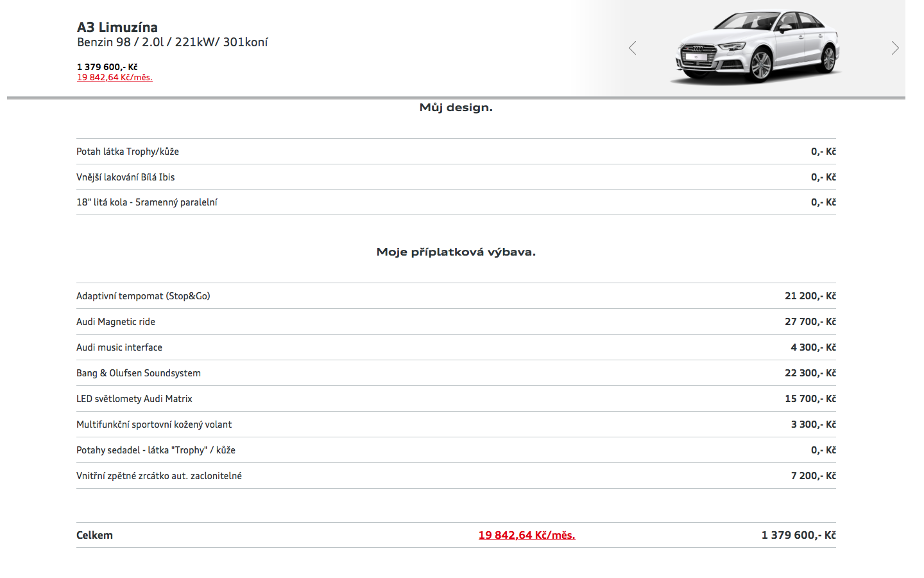The height and width of the screenshot is (578, 924).
Task: Open the monthly payment link under the header price
Action: pyautogui.click(x=115, y=78)
